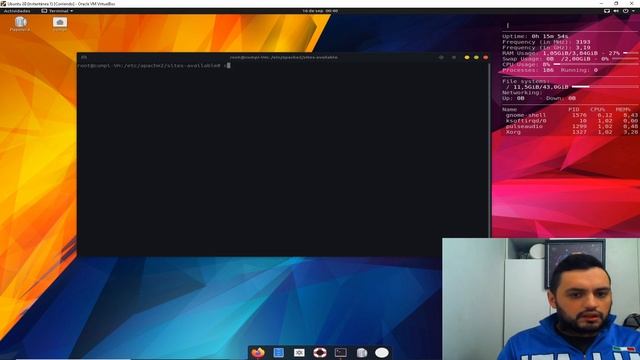
Task: Open the terminal hamburger menu icon
Action: (x=454, y=58)
